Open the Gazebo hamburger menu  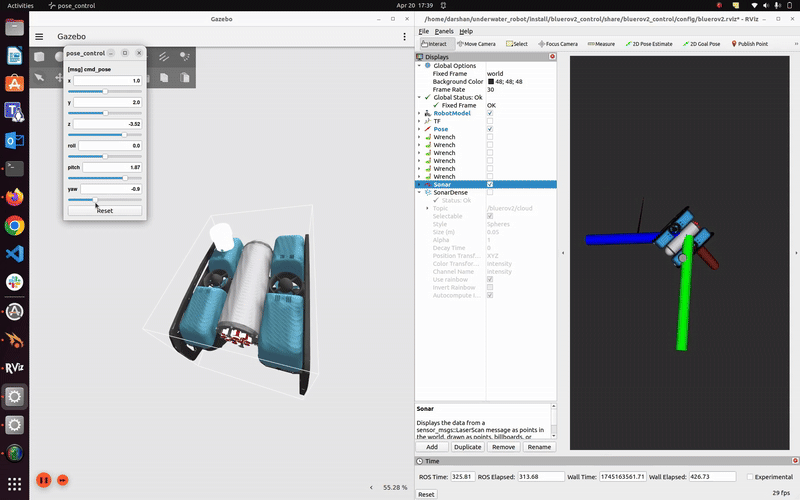[x=39, y=36]
